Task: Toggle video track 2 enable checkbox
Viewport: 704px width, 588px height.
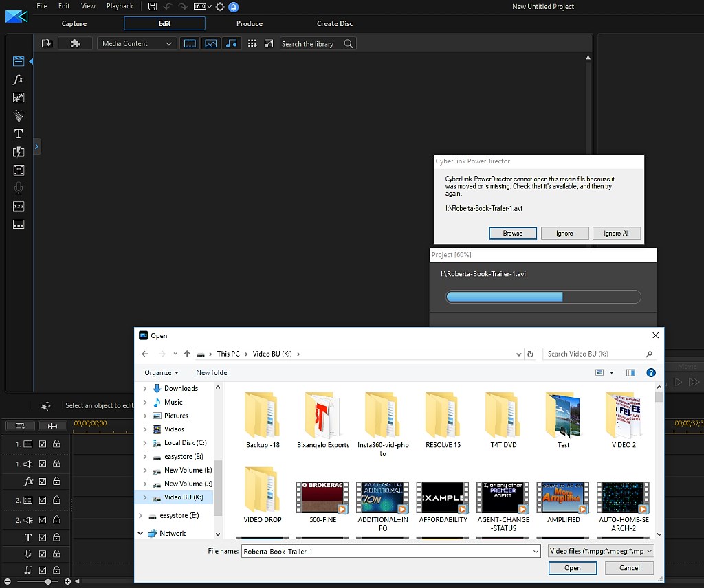Action: click(42, 500)
